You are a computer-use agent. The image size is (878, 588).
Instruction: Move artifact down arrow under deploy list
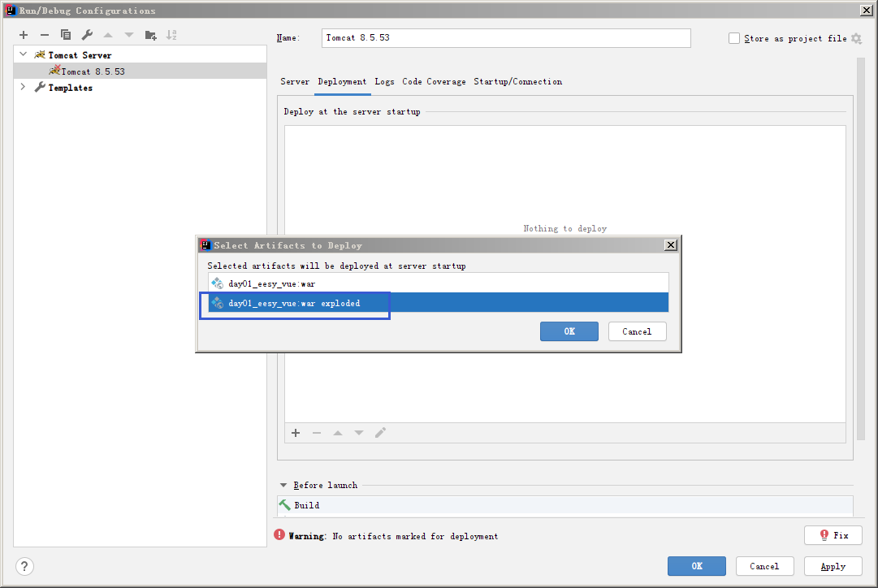(x=359, y=433)
